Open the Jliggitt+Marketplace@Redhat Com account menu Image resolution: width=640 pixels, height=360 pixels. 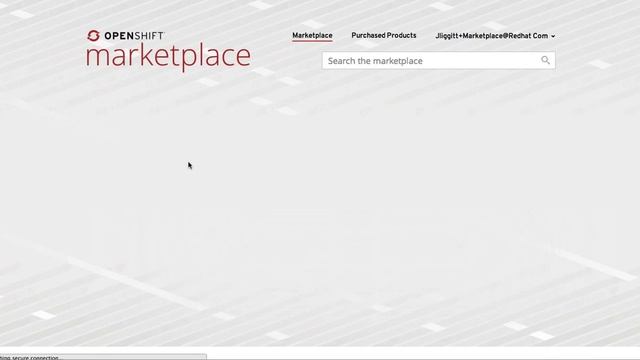(495, 36)
